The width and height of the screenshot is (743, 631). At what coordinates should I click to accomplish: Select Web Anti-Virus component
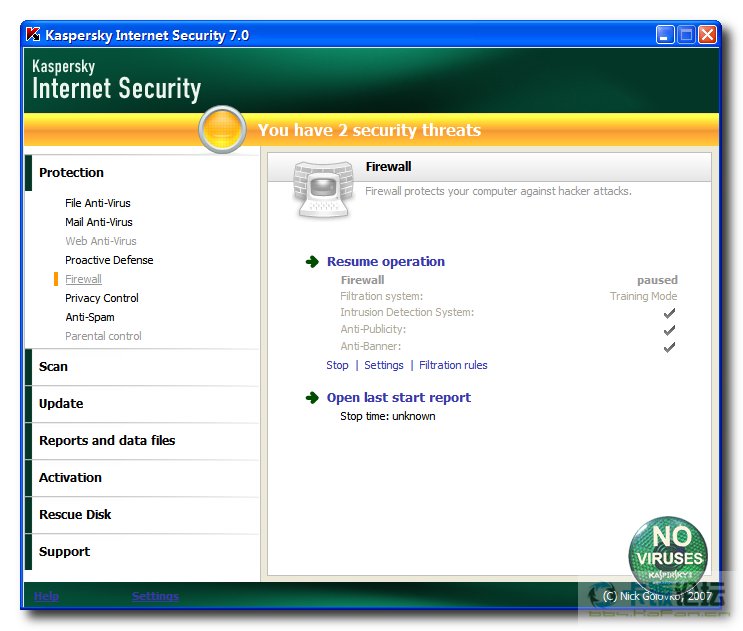pyautogui.click(x=100, y=241)
